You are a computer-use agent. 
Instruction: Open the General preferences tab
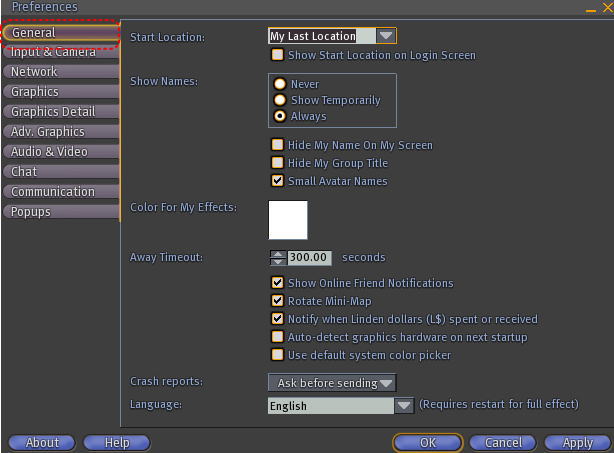61,32
